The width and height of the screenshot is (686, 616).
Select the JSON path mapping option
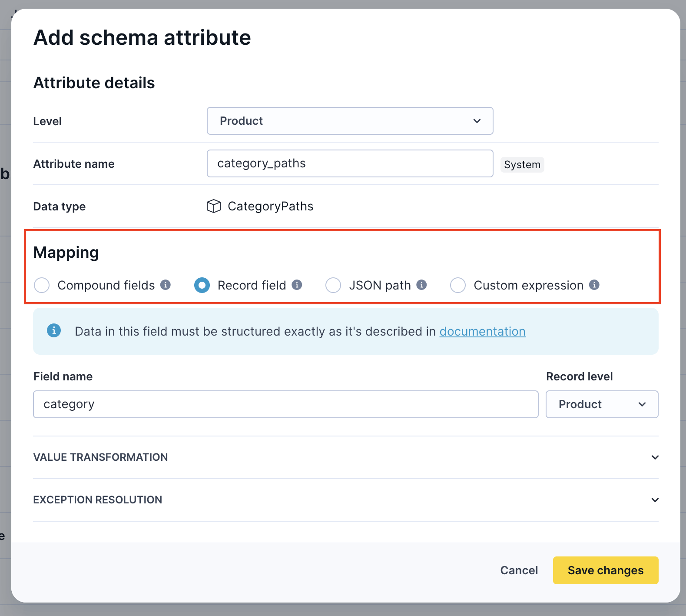[x=333, y=285]
